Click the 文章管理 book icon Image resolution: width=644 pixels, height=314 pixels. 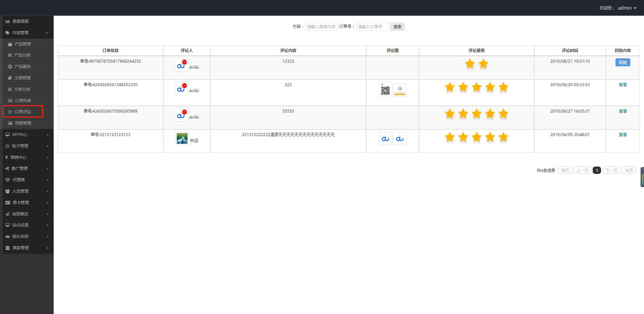point(10,78)
